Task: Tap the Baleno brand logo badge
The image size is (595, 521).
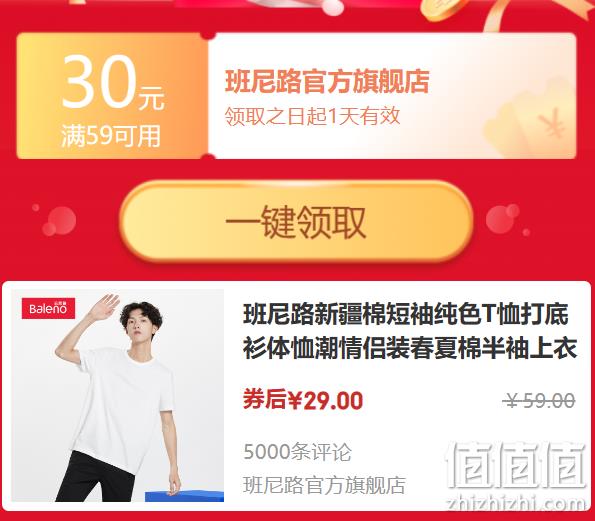Action: [48, 308]
